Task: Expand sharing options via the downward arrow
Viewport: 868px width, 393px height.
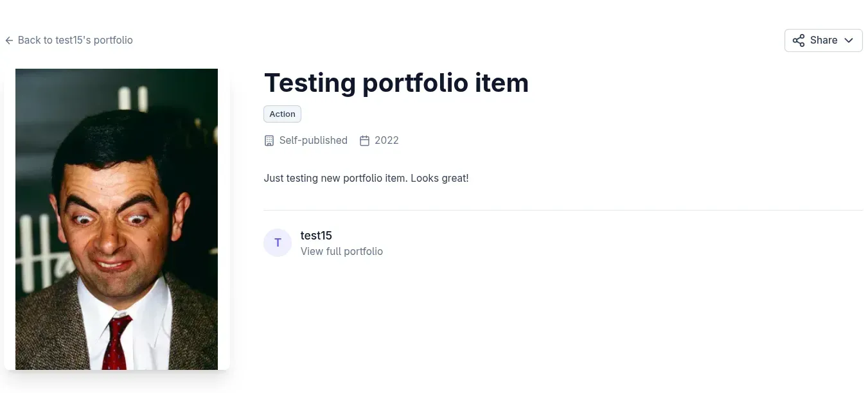Action: point(849,40)
